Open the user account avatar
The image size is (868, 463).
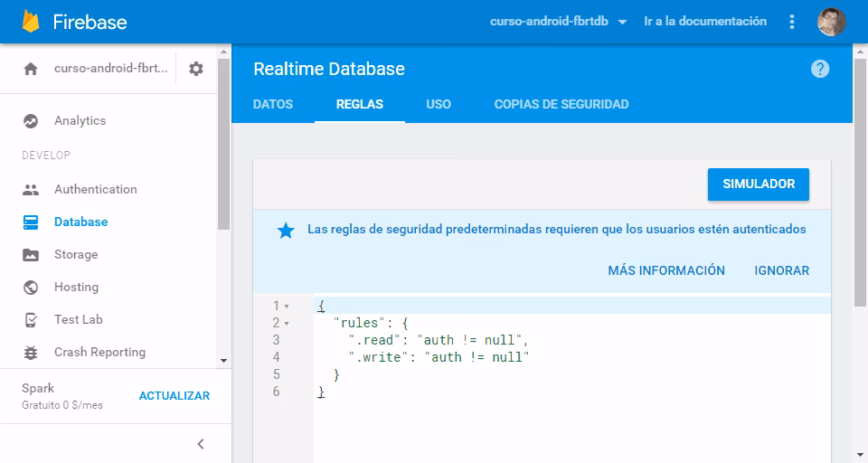pos(832,22)
